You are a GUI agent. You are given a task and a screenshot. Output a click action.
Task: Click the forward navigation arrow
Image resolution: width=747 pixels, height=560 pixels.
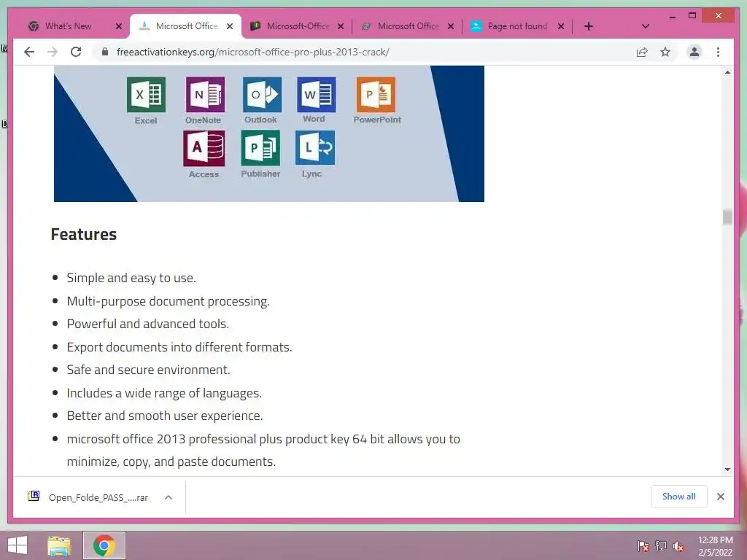tap(53, 52)
